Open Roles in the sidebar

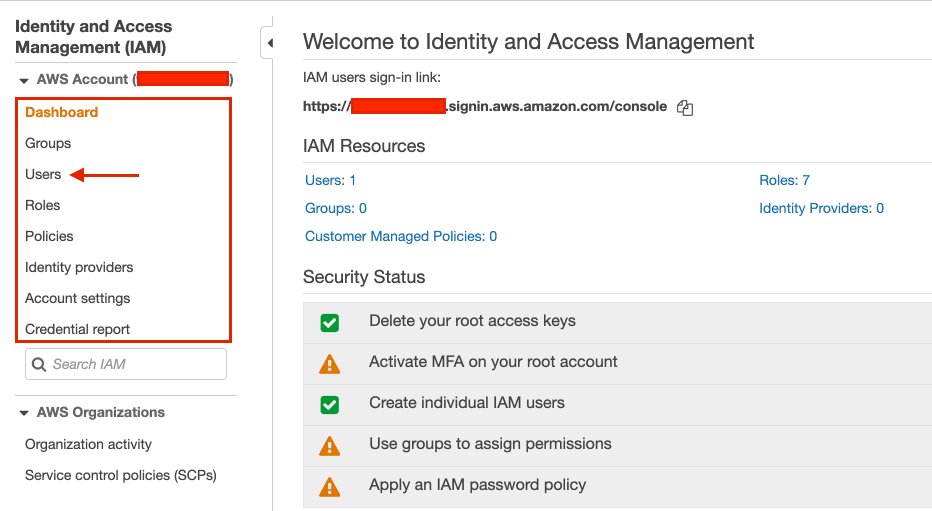click(x=42, y=205)
